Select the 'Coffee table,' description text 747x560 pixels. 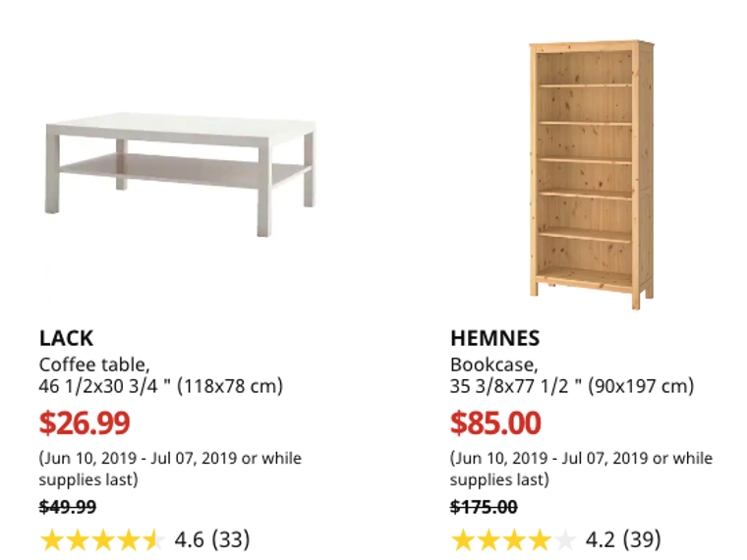[94, 364]
